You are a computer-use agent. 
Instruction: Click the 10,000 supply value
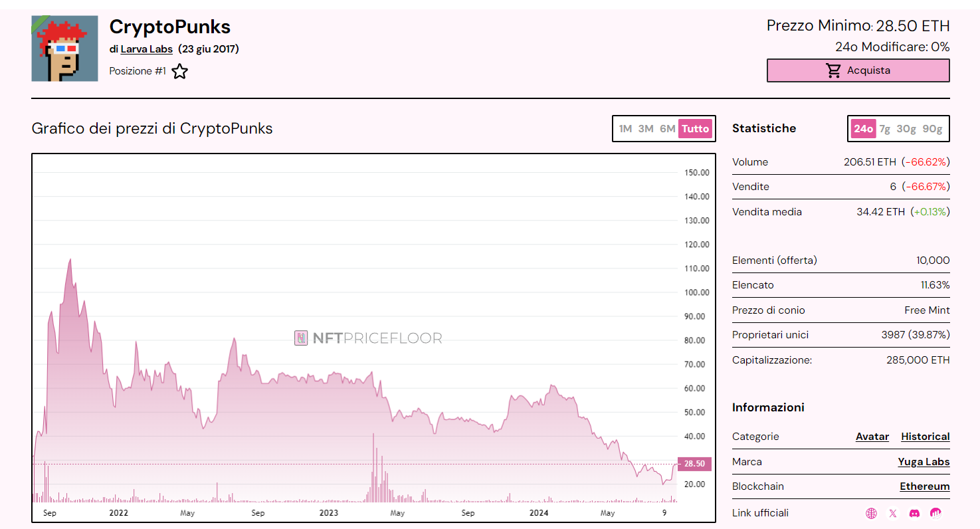(x=933, y=261)
